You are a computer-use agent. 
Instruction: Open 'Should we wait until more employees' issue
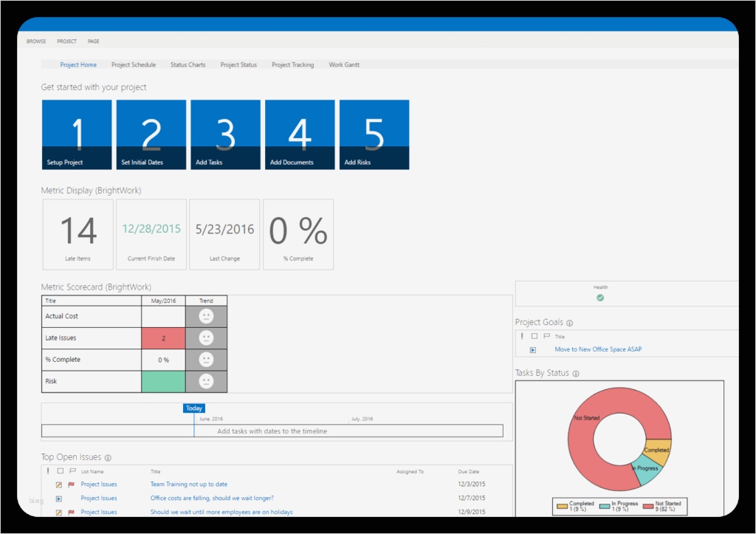click(x=221, y=513)
